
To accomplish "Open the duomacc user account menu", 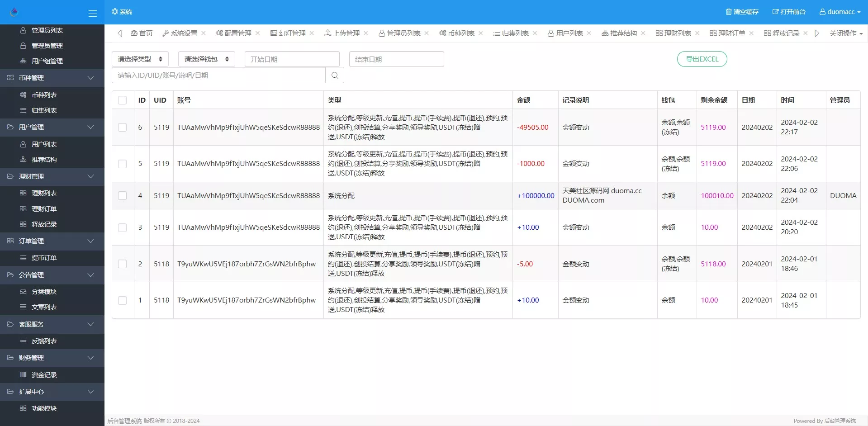I will coord(840,12).
